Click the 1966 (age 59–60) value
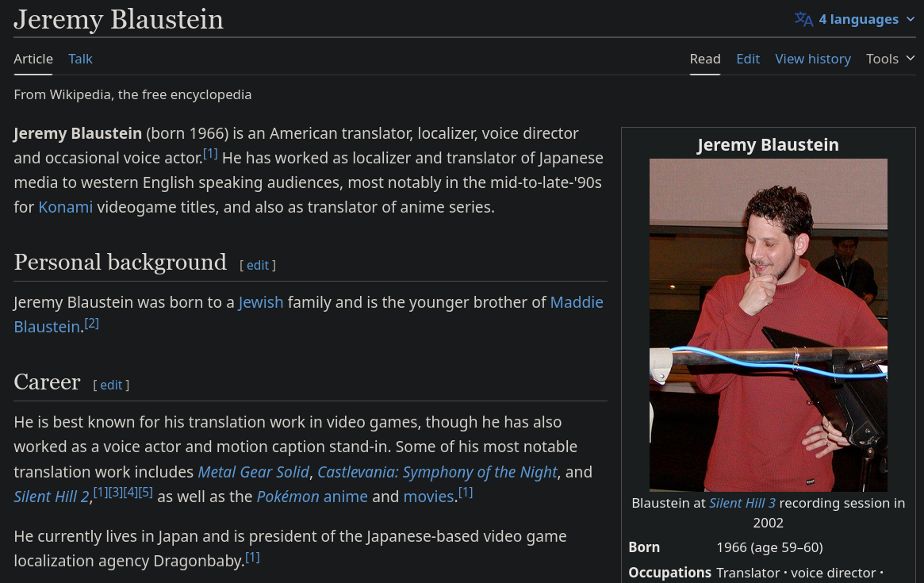The width and height of the screenshot is (924, 583). tap(769, 547)
